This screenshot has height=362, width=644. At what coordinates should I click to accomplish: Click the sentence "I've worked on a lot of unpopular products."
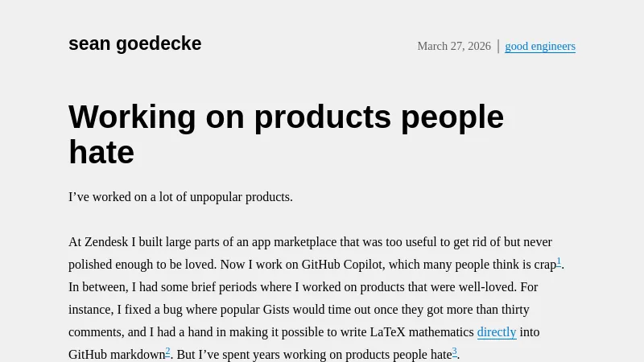180,197
